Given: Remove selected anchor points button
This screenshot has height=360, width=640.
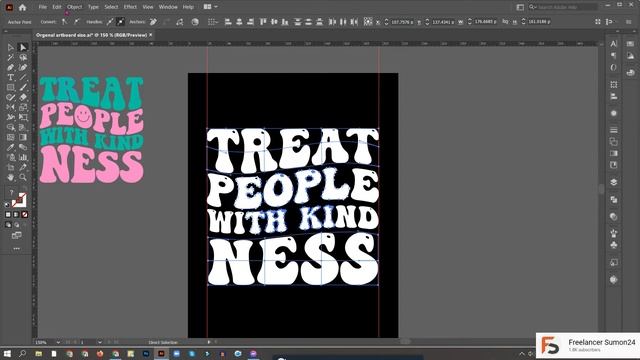Looking at the screenshot, I should coord(153,22).
